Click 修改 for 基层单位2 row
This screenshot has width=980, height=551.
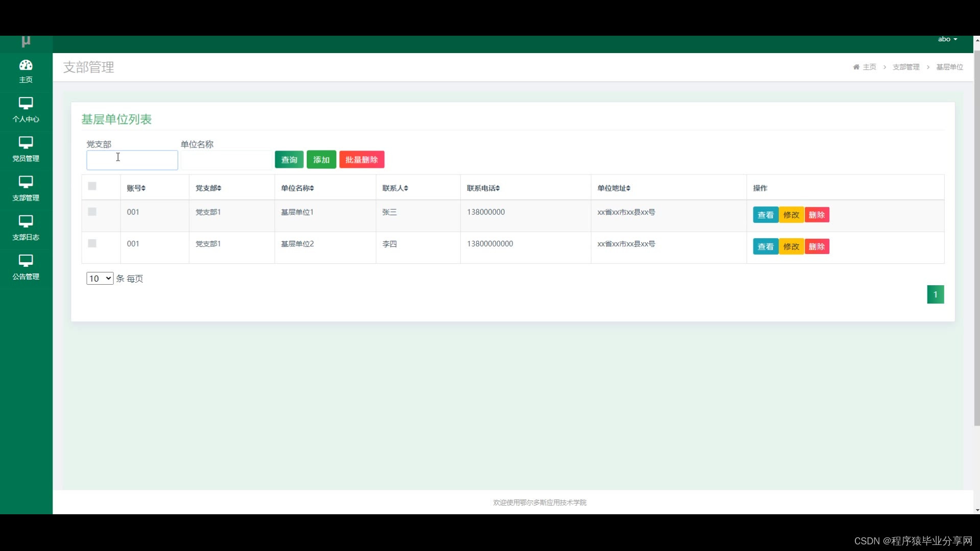click(791, 246)
